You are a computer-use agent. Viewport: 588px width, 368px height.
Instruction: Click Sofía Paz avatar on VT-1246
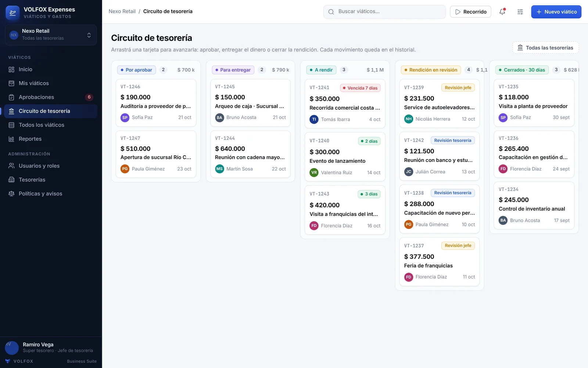point(125,118)
